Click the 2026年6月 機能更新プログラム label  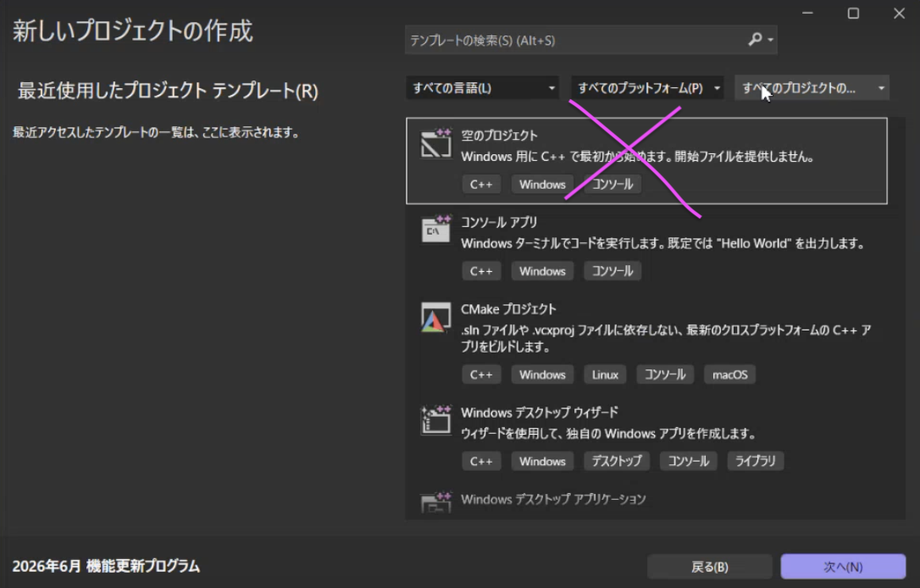106,566
